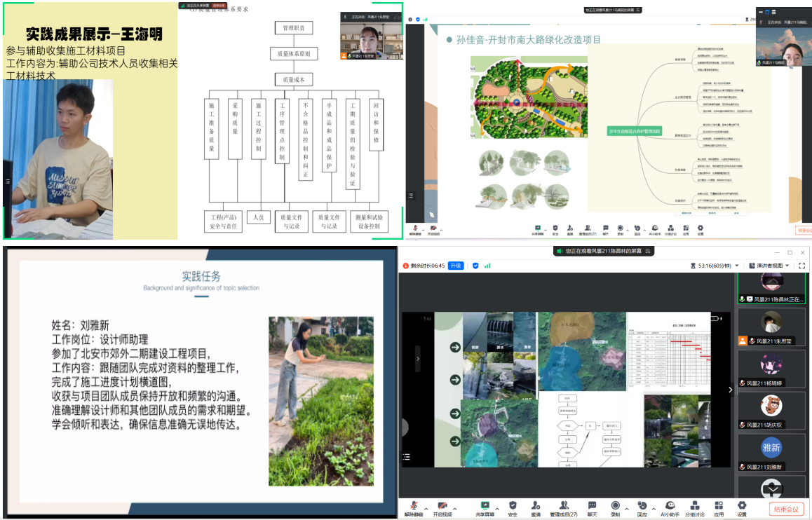Open Breakout Rooms (分组讨论) in lower toolbar
The image size is (812, 520).
[695, 507]
